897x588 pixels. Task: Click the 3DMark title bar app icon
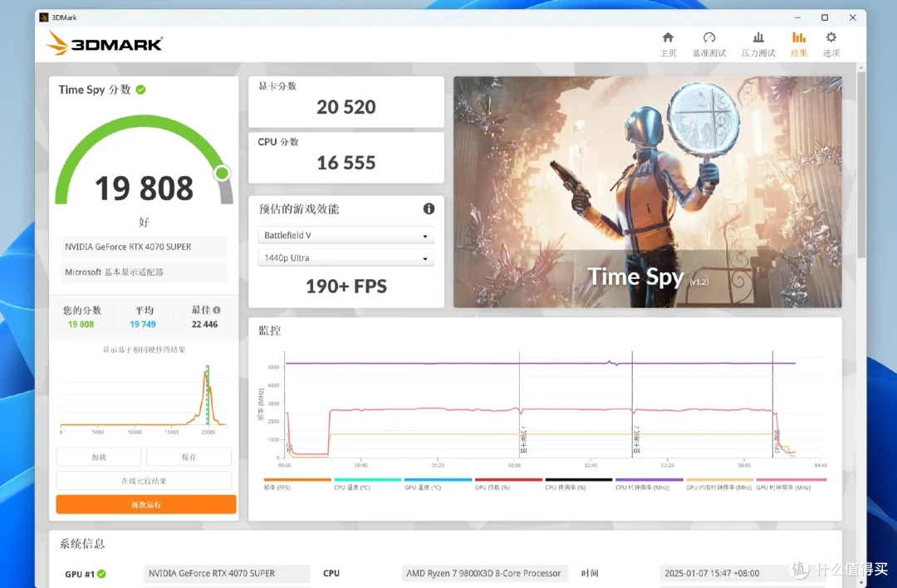[x=43, y=17]
